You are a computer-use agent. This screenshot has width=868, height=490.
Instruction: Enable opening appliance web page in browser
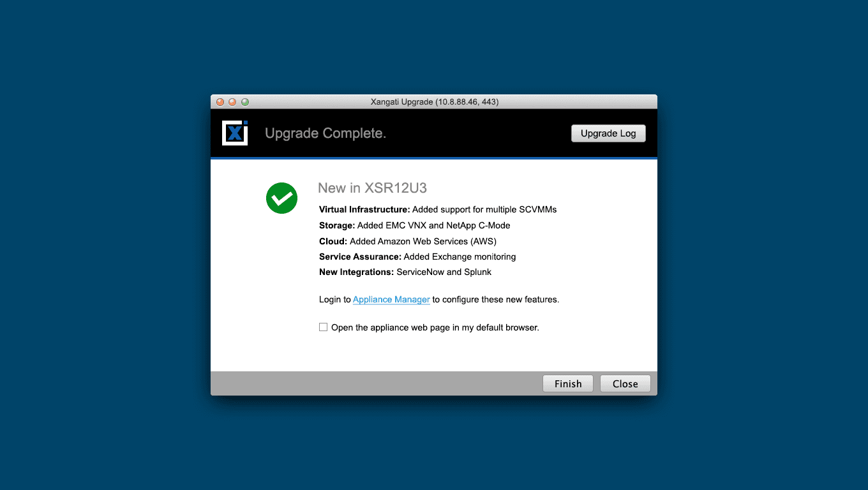click(324, 327)
